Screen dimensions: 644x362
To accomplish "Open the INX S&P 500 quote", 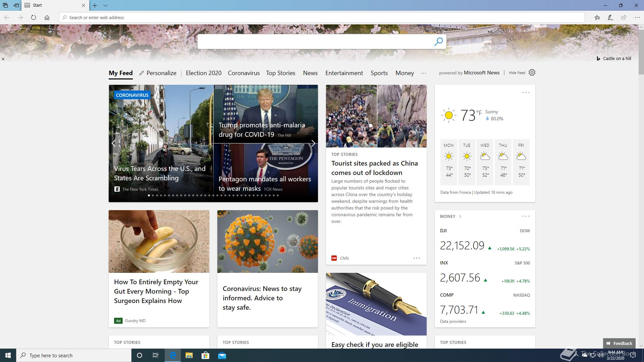I will 485,273.
